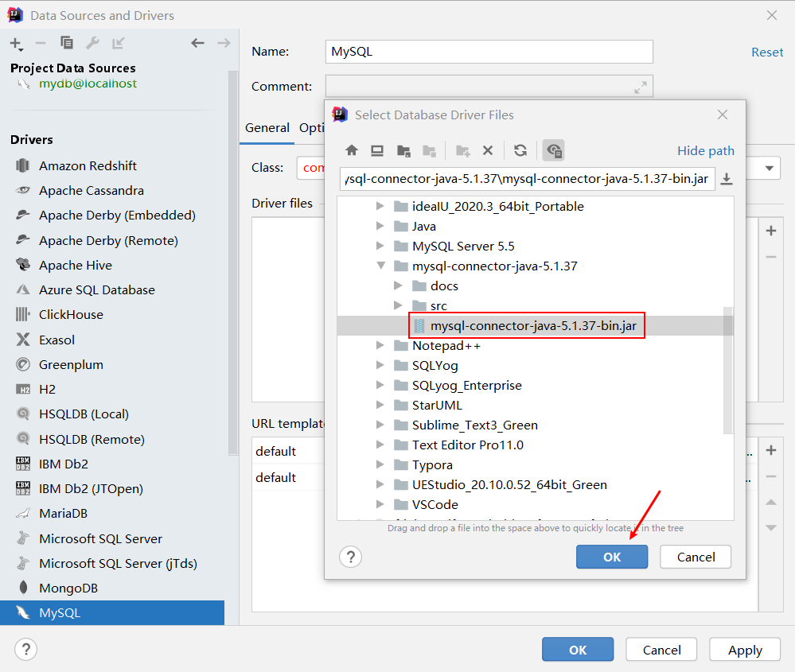Click the Hide path link
The height and width of the screenshot is (672, 795).
click(x=706, y=150)
